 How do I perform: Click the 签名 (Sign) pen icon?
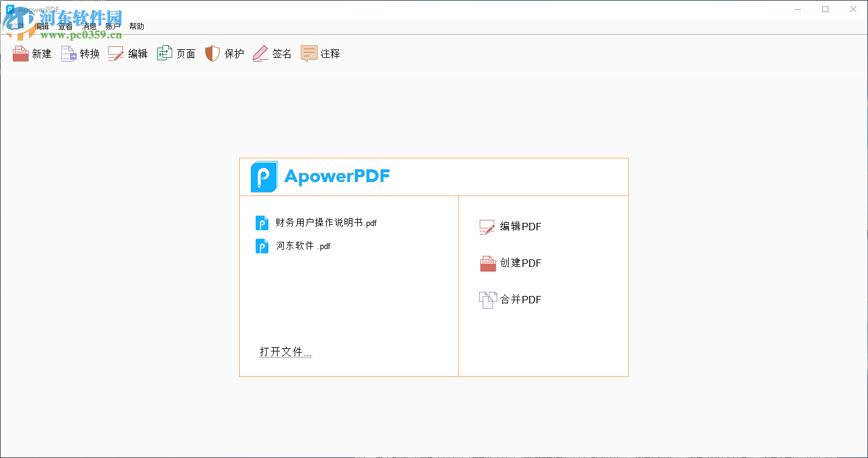pos(260,53)
